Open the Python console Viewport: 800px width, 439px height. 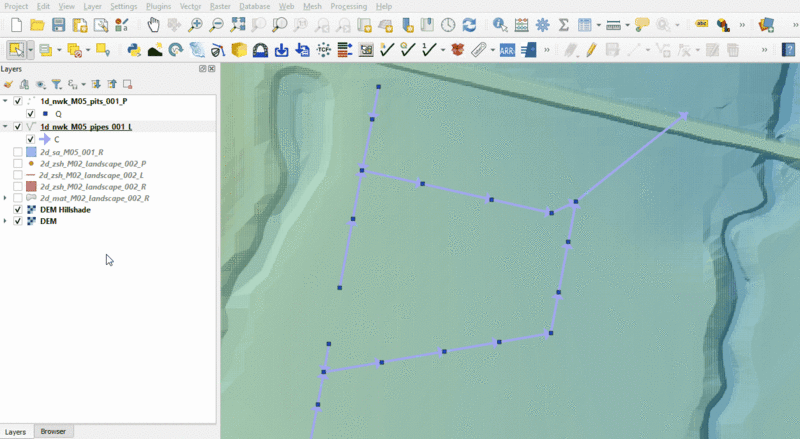pos(133,49)
